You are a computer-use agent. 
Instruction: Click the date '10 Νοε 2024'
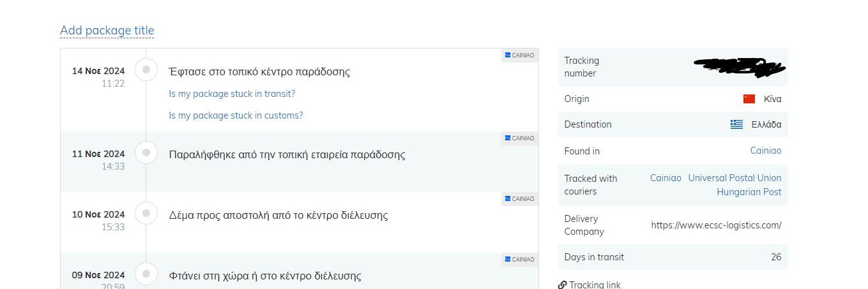pos(98,214)
